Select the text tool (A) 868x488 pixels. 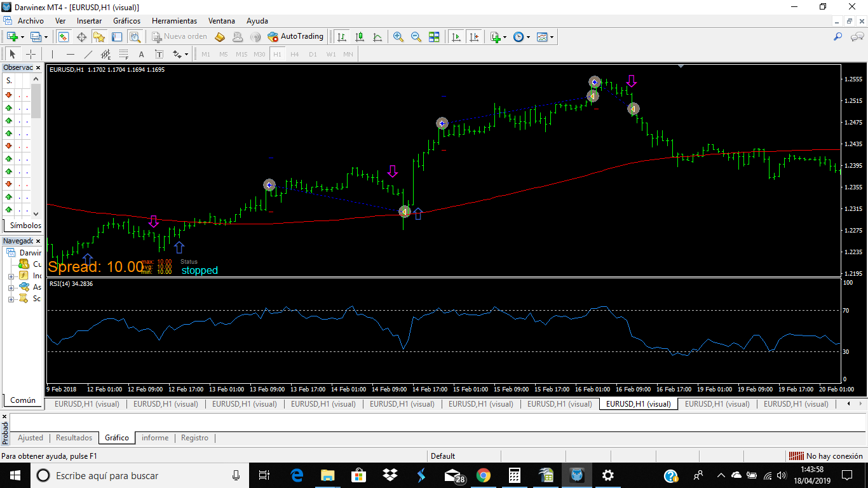click(x=142, y=54)
